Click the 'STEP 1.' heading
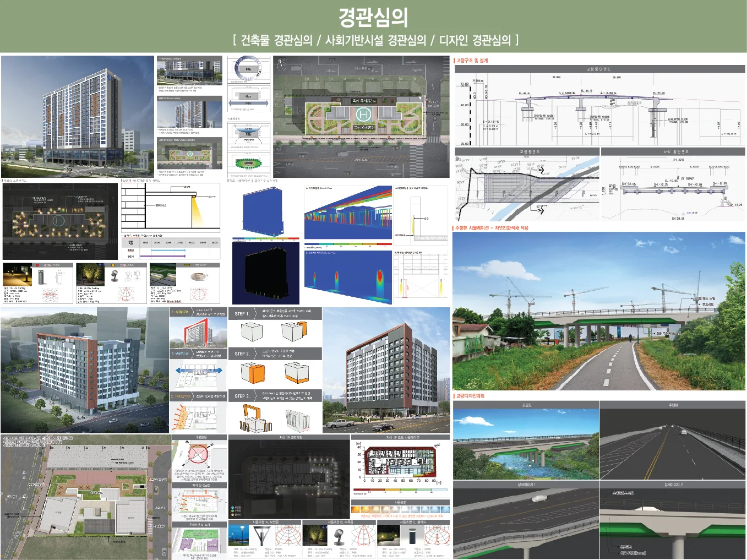The height and width of the screenshot is (560, 747). (x=242, y=314)
